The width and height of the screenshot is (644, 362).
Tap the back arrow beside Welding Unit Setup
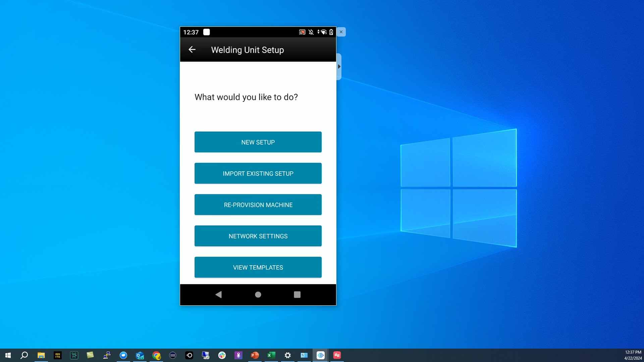point(192,50)
